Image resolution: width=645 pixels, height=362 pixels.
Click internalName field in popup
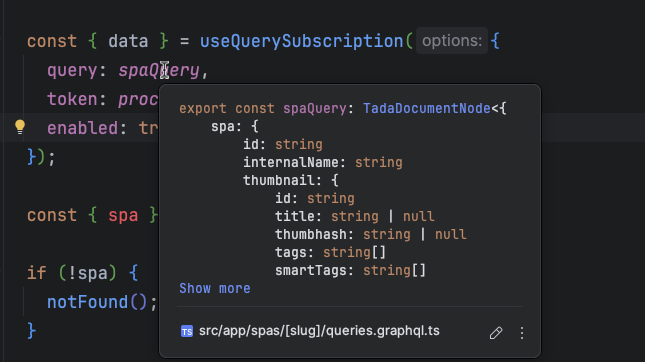(x=290, y=162)
